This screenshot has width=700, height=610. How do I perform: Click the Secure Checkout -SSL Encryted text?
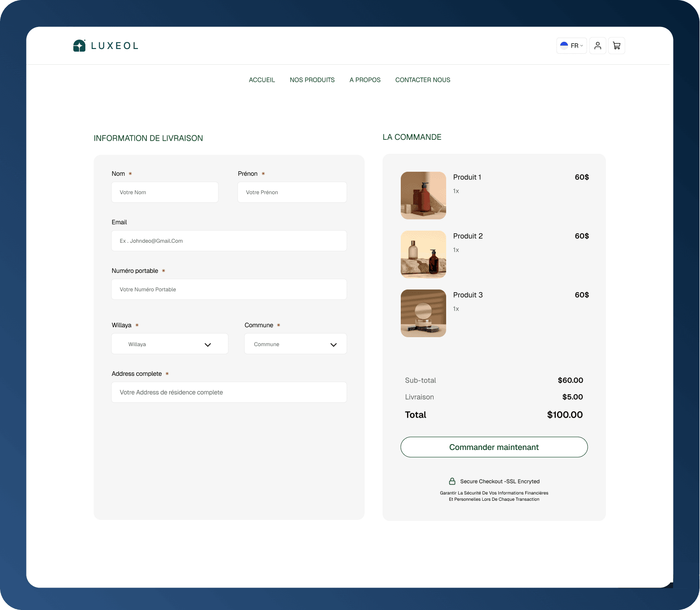coord(500,481)
